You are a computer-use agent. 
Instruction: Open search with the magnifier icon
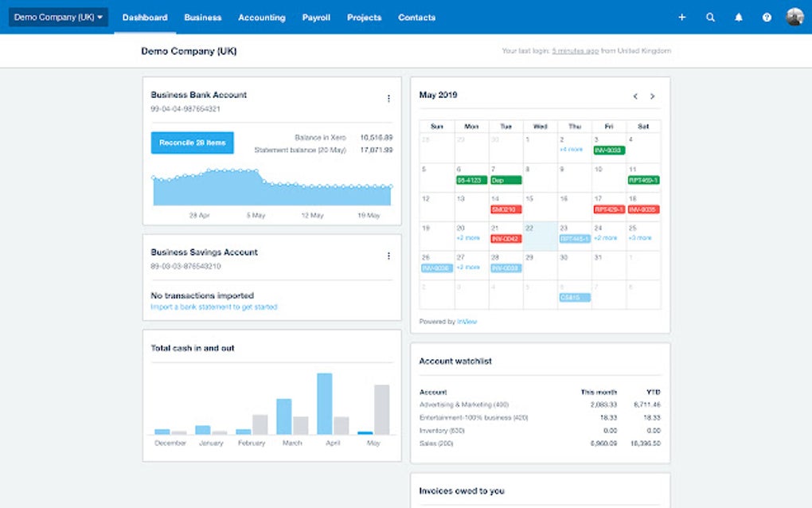[710, 17]
